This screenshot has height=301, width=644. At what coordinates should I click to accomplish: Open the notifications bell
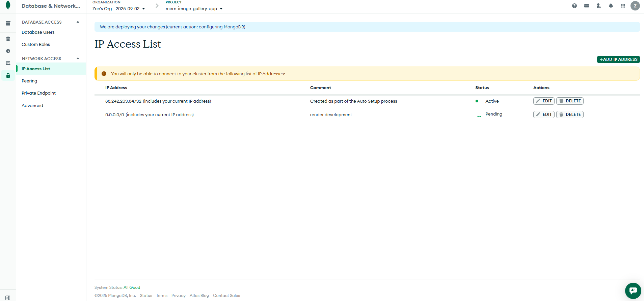pyautogui.click(x=611, y=6)
